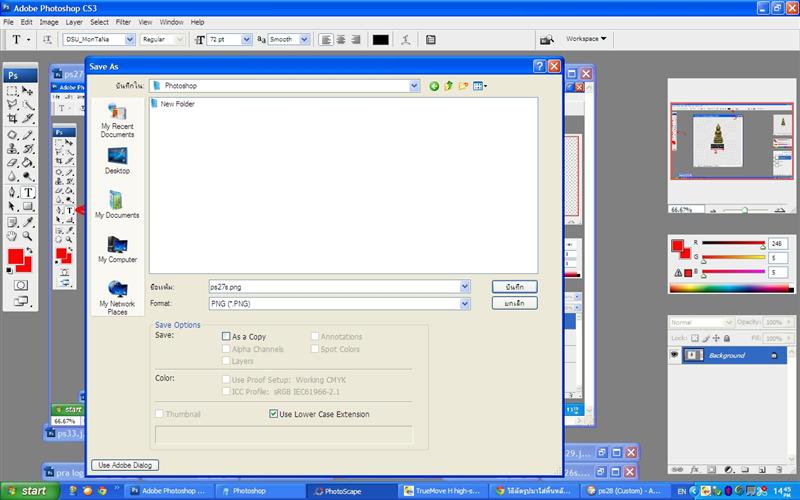Click the Start button on taskbar
The width and height of the screenshot is (800, 500).
27,491
